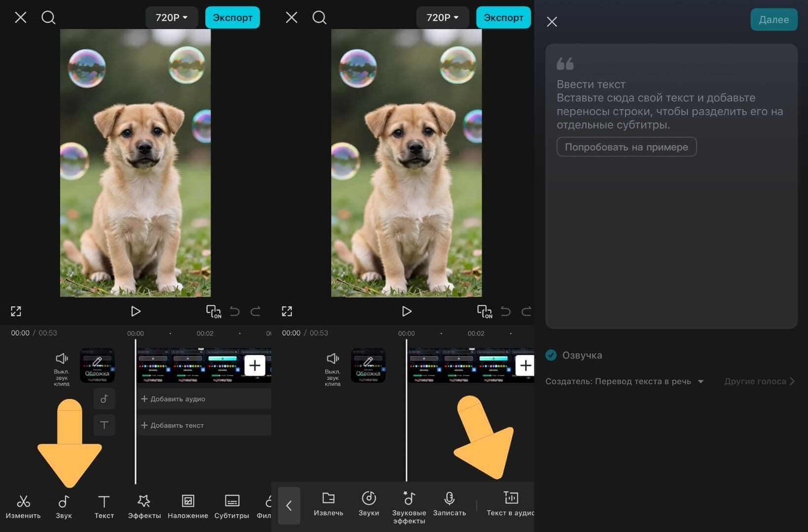Mute clip sound in middle editor timeline
808x532 pixels.
(x=333, y=367)
